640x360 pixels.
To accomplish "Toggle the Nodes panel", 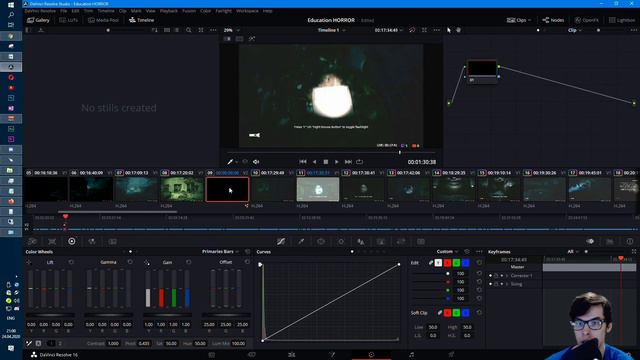I will coord(553,20).
